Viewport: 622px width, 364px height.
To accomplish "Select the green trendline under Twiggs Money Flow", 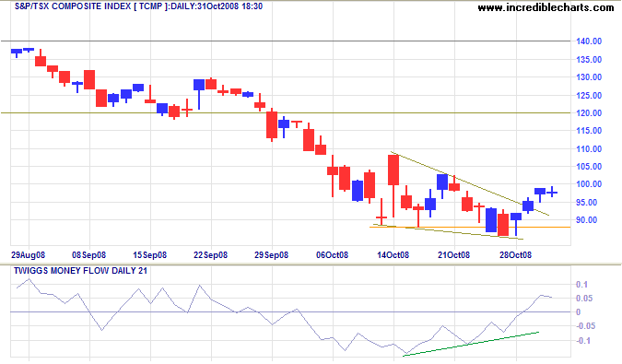I will click(x=471, y=344).
